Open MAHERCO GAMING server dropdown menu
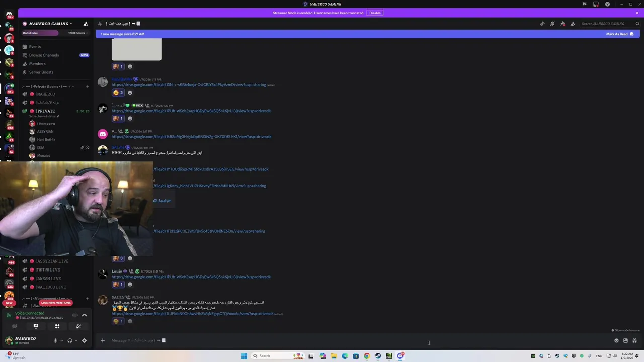This screenshot has width=644, height=362. (x=50, y=24)
